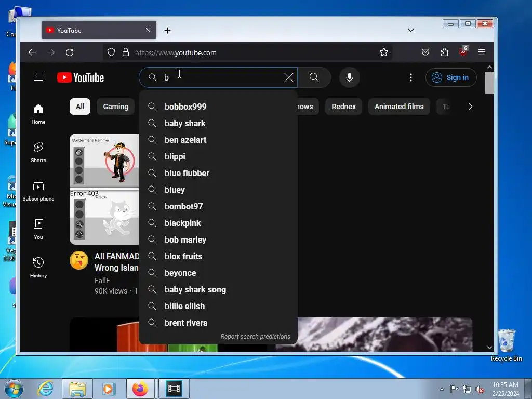Choose suggestion bobbox999

[218, 107]
